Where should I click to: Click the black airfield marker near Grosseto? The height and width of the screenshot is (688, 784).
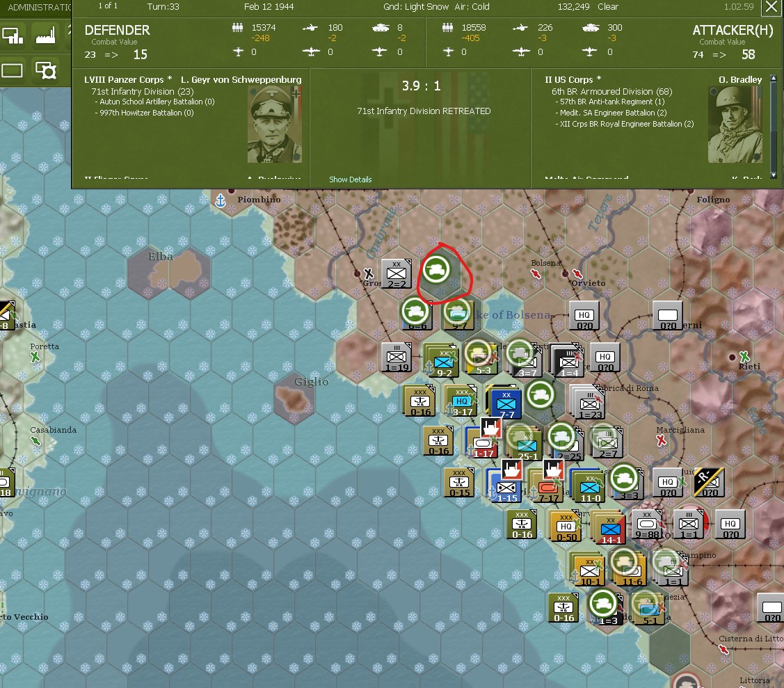pos(369,273)
